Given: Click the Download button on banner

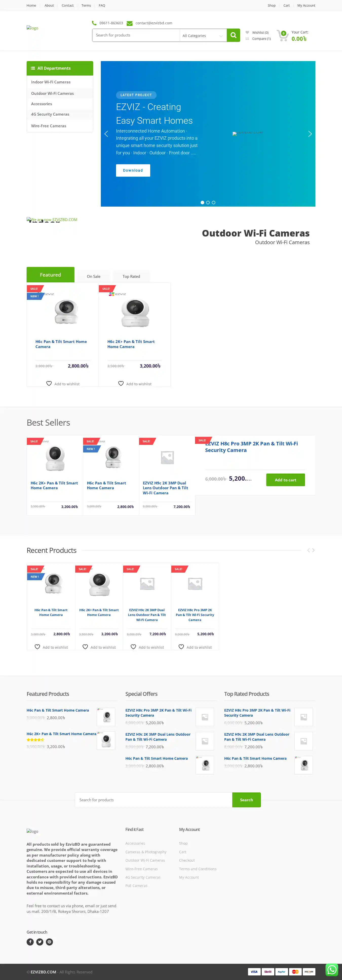Looking at the screenshot, I should pos(133,170).
